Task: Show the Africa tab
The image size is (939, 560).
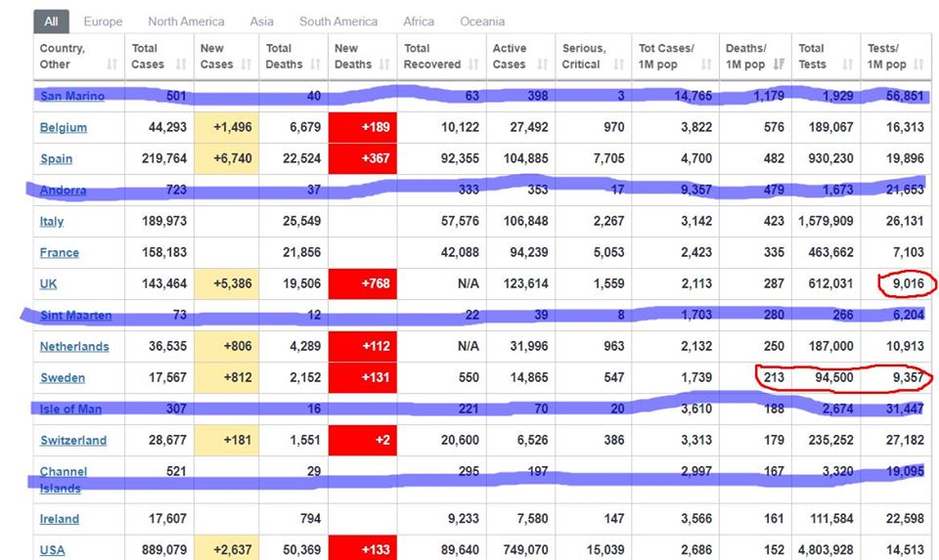Action: (419, 22)
